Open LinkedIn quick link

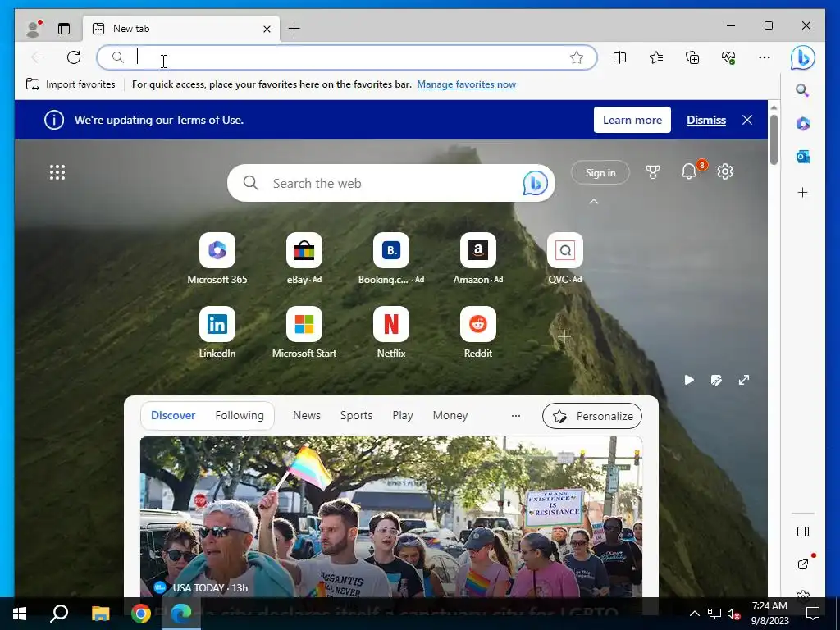[217, 333]
